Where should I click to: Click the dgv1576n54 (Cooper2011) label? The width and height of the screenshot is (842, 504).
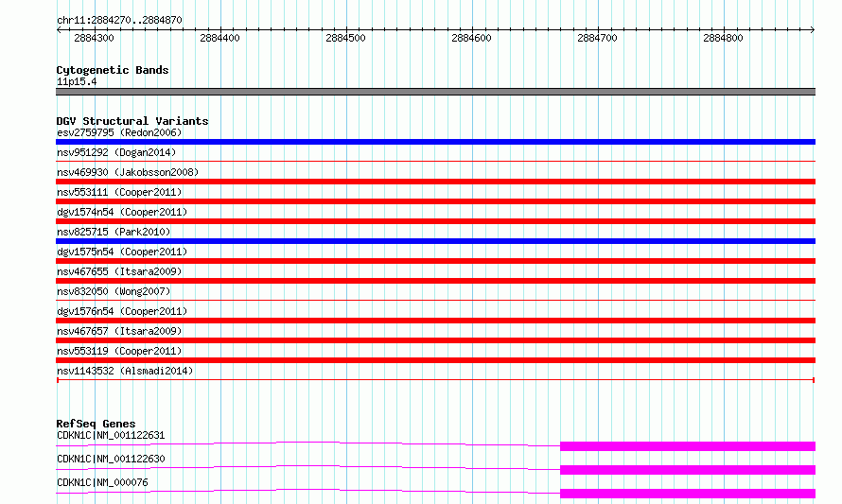(122, 311)
